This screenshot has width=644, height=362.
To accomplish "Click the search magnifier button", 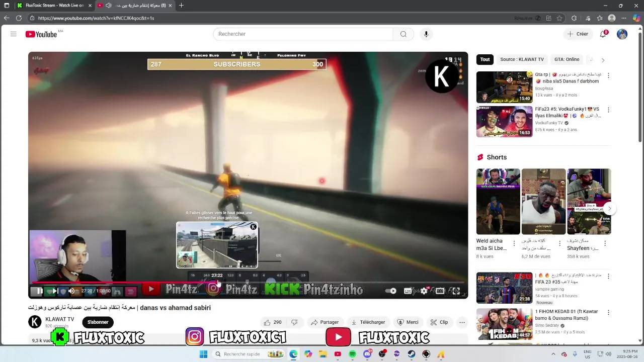I will click(403, 34).
